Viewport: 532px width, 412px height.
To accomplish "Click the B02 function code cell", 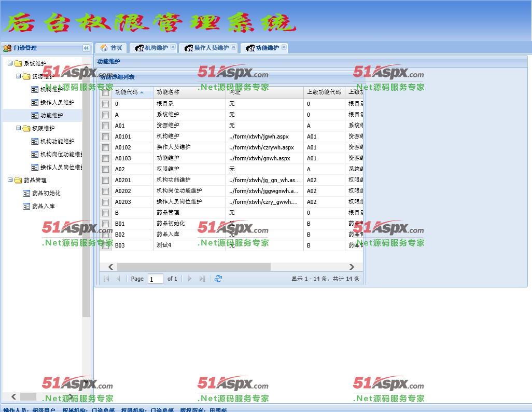I will pos(133,235).
